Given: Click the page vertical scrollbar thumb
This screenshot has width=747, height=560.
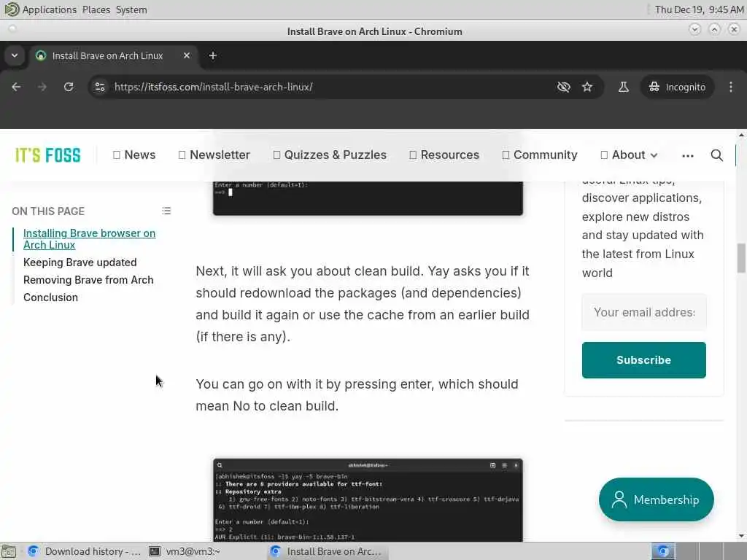Looking at the screenshot, I should pos(741,258).
